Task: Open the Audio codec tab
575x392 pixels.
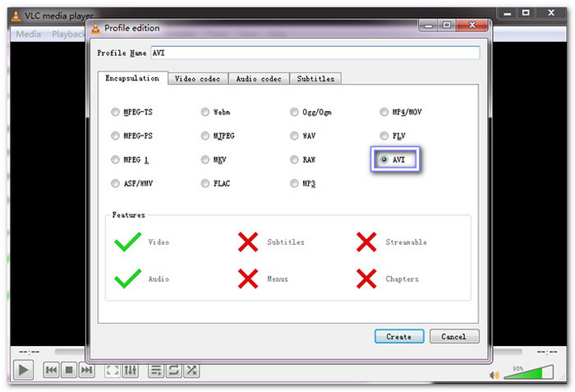Action: [x=258, y=79]
